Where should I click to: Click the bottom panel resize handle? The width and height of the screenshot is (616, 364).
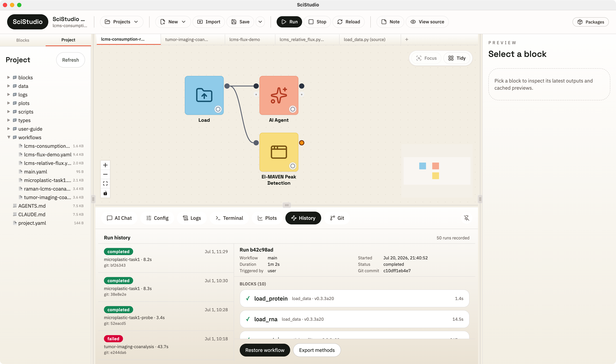click(286, 205)
